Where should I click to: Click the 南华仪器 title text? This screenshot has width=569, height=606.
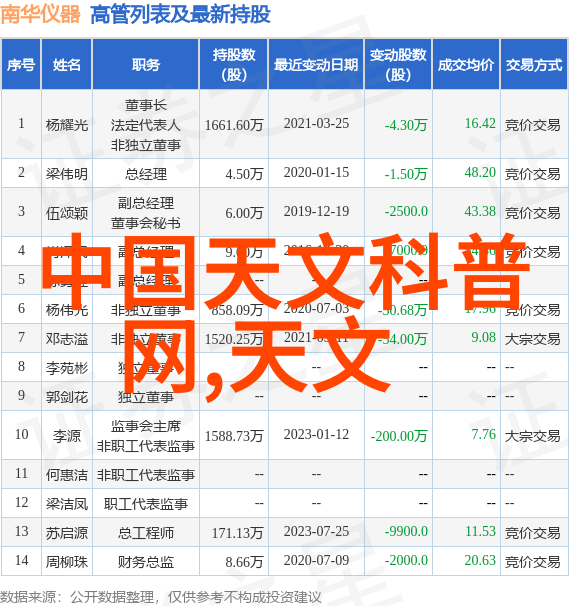click(x=40, y=14)
